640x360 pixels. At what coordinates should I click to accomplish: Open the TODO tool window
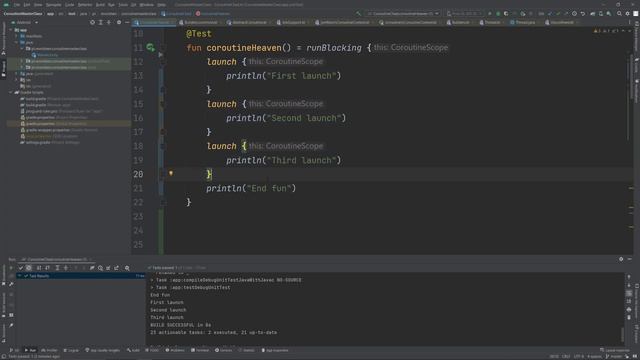pyautogui.click(x=152, y=350)
